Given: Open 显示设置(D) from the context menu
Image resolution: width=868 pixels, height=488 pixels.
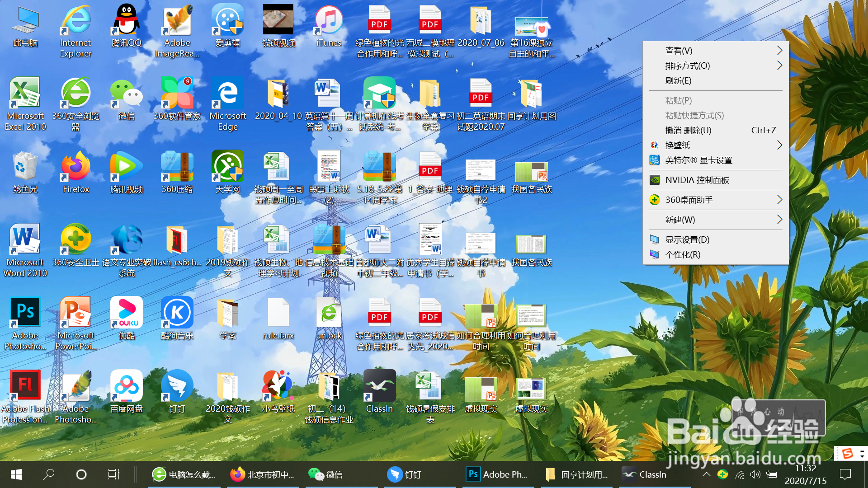Looking at the screenshot, I should click(687, 239).
